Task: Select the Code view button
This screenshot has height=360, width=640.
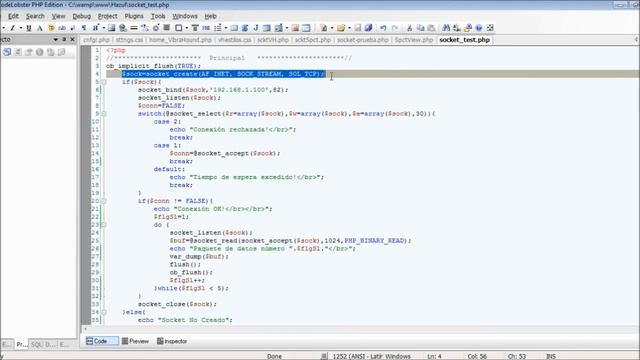Action: pyautogui.click(x=102, y=341)
